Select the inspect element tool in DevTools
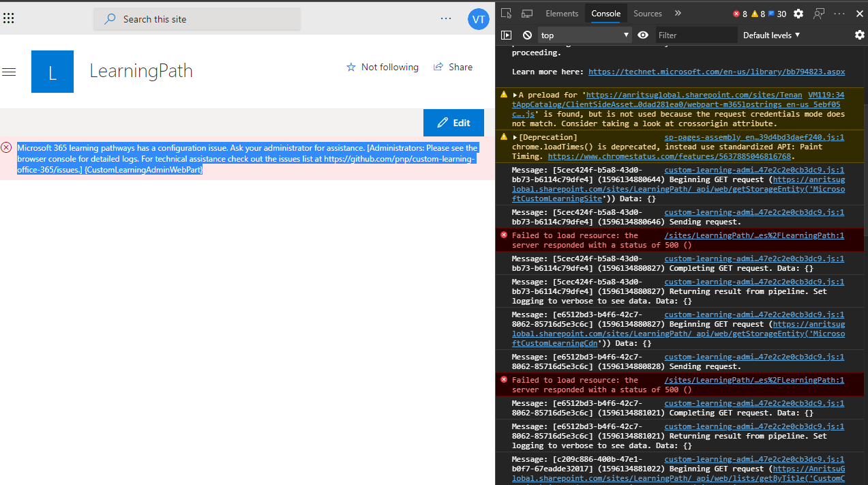The height and width of the screenshot is (485, 868). pyautogui.click(x=505, y=13)
